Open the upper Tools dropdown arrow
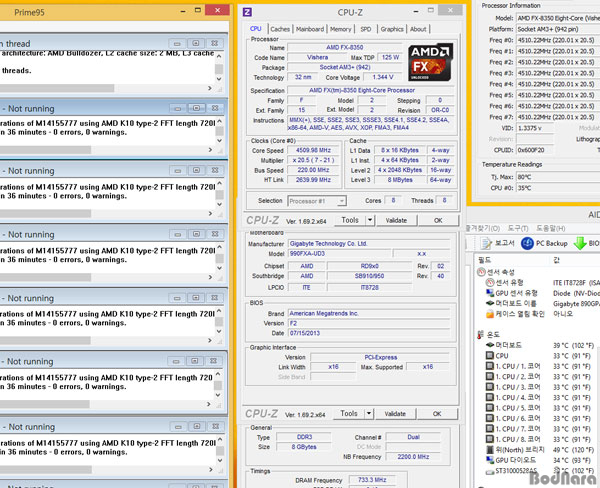The image size is (600, 488). [x=370, y=220]
